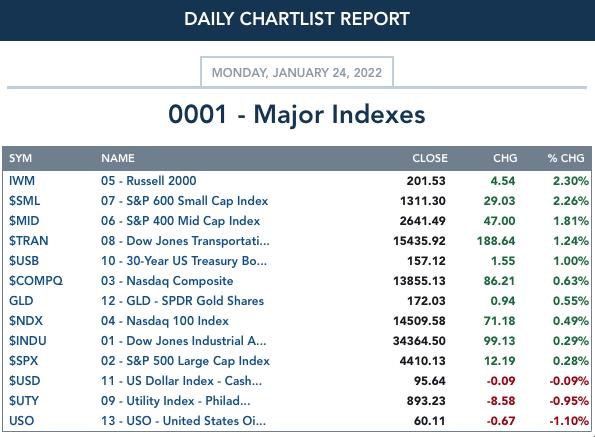Click 11 - US Dollar Index link

point(181,381)
